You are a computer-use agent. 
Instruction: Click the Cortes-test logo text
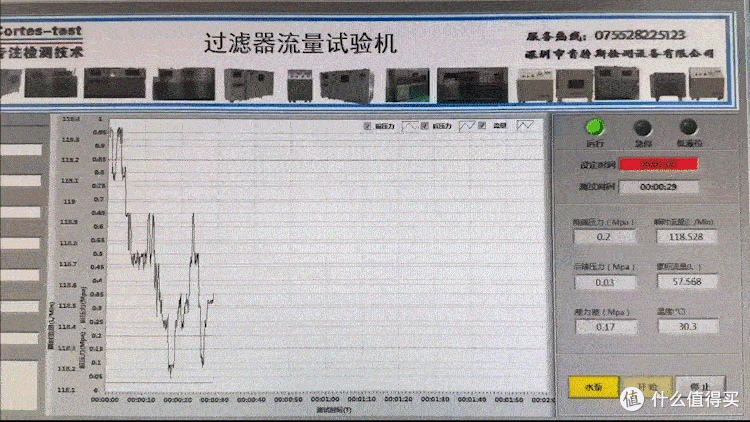40,32
